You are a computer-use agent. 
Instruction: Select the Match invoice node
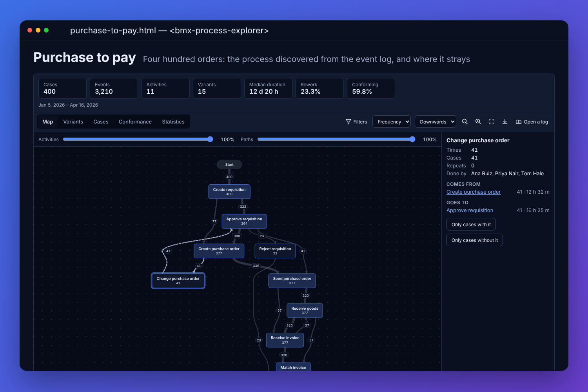click(x=293, y=367)
